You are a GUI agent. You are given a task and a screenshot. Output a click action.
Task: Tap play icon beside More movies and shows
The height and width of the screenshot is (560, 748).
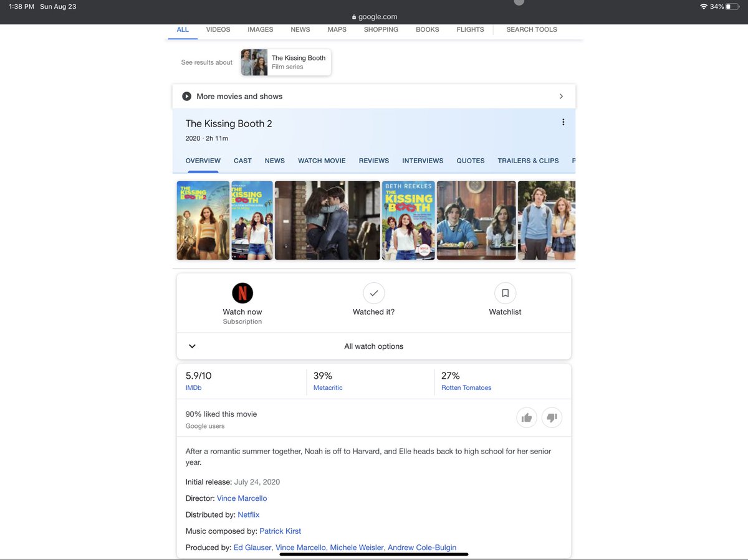click(x=186, y=97)
